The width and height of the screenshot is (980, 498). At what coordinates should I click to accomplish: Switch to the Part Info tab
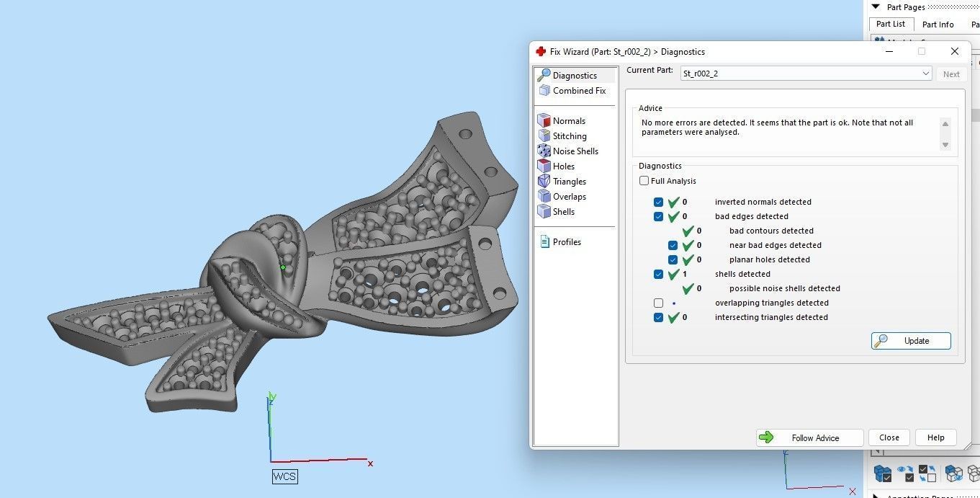tap(938, 25)
